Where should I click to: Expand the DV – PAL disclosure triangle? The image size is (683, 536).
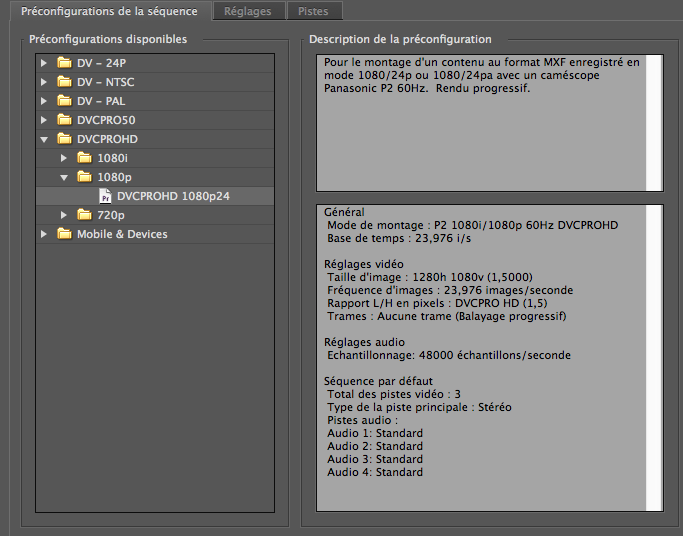click(44, 101)
